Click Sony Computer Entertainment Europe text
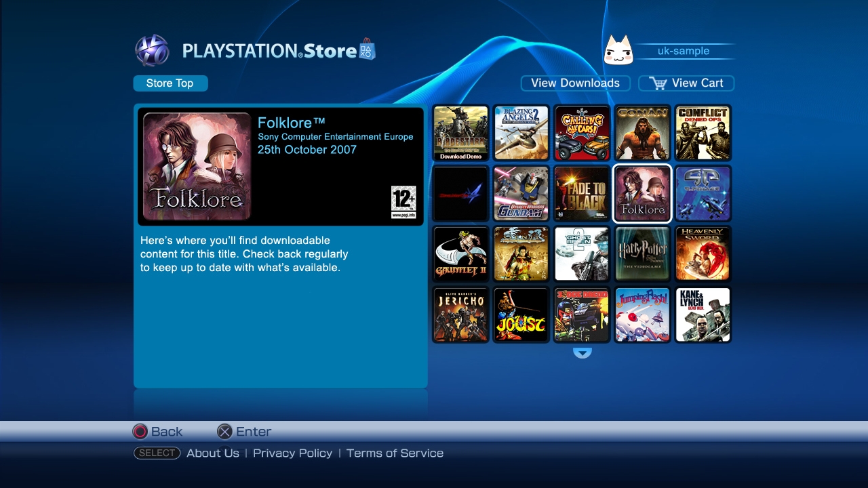868x488 pixels. pyautogui.click(x=336, y=137)
